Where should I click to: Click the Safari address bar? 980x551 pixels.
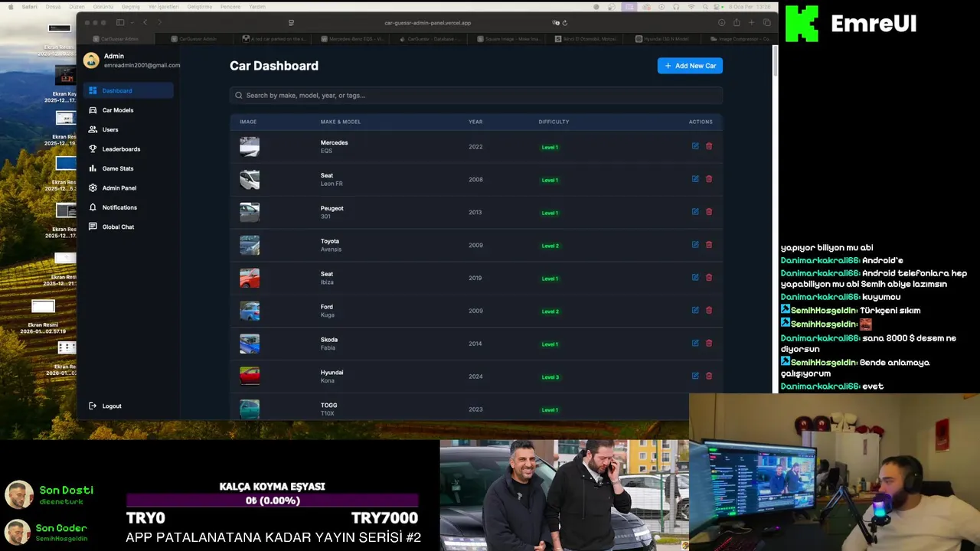tap(427, 23)
